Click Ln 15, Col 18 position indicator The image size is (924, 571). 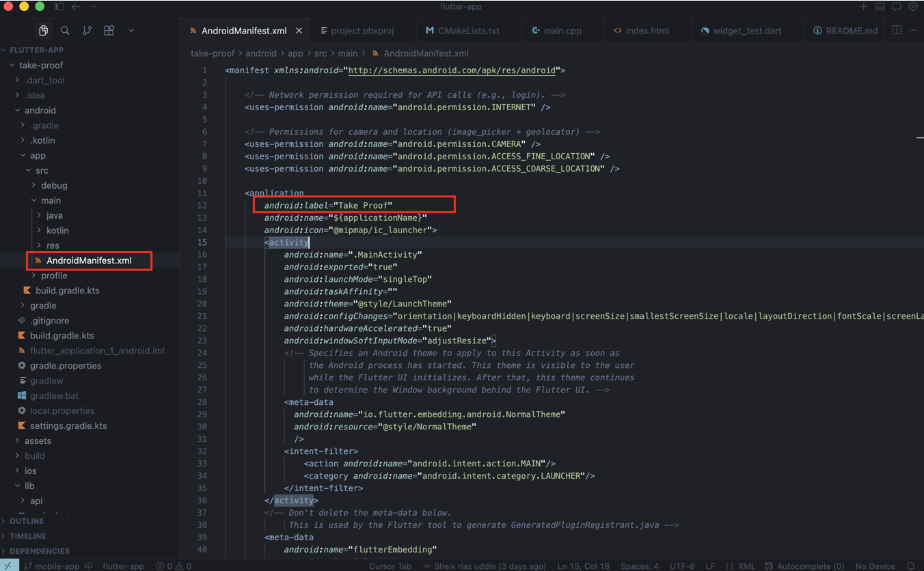[x=583, y=566]
